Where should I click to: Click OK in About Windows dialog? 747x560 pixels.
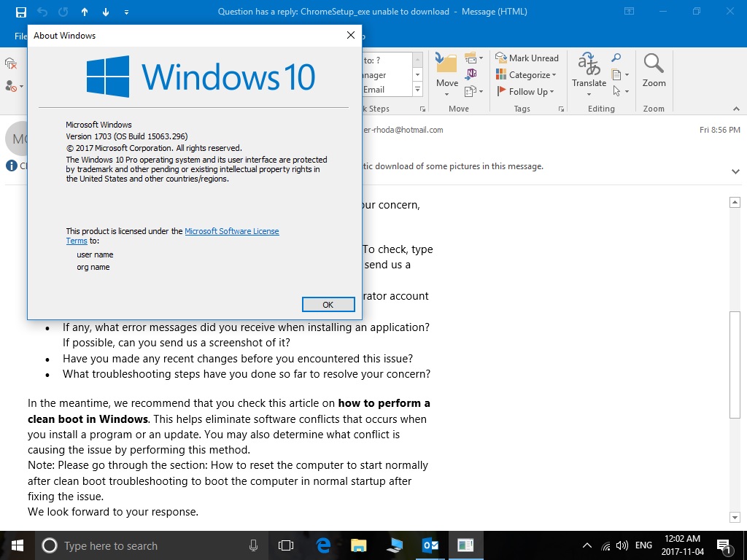click(328, 305)
